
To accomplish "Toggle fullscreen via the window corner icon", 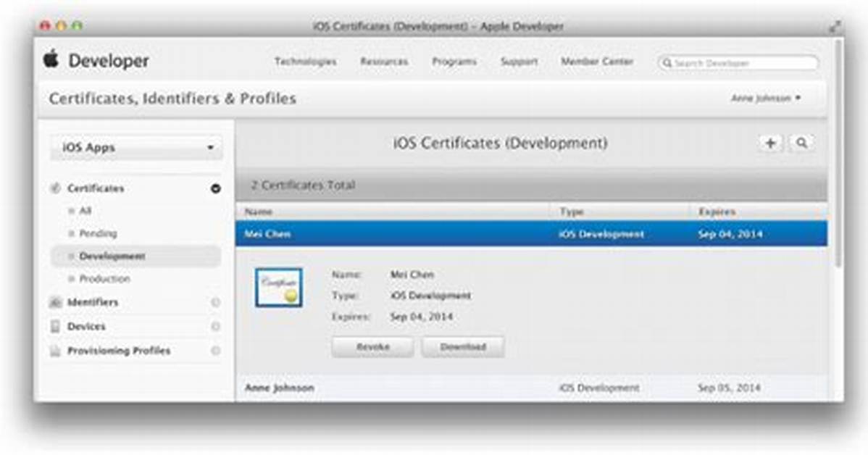I will (834, 27).
